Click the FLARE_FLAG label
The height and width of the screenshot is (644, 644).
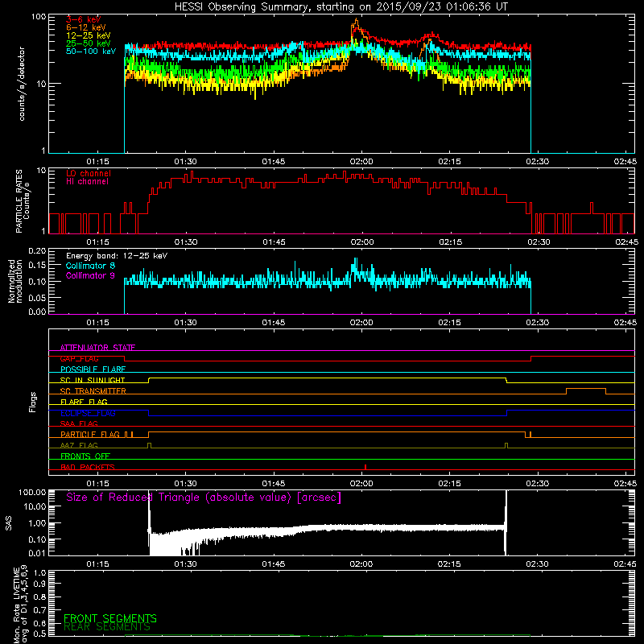[84, 402]
